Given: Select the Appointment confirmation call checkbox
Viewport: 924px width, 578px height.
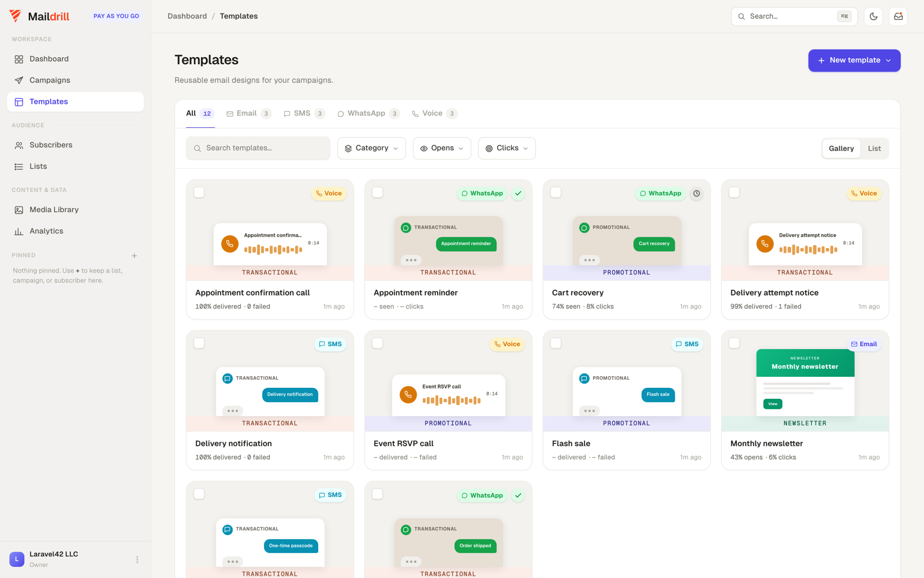Looking at the screenshot, I should tap(199, 192).
